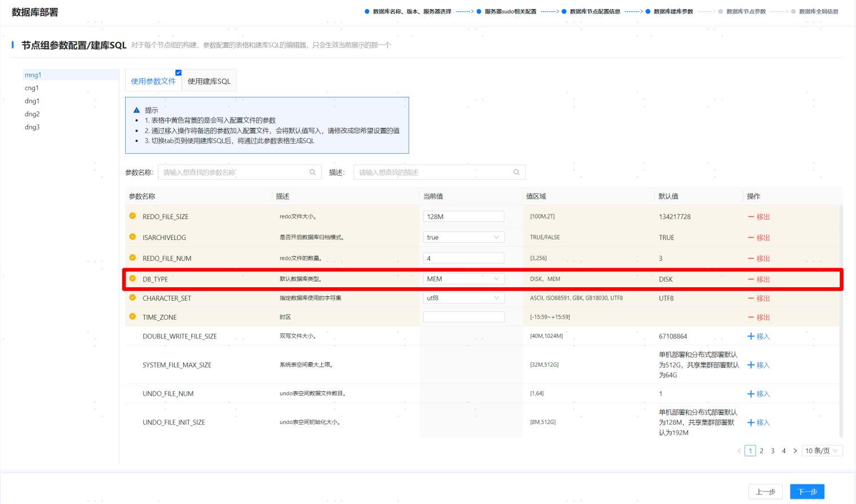Toggle yellow status marker for DB_TYPE row
This screenshot has width=856, height=504.
coord(132,279)
